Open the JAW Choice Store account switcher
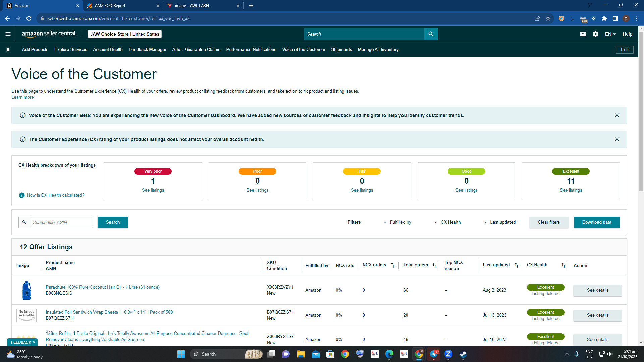This screenshot has width=644, height=362. point(124,34)
